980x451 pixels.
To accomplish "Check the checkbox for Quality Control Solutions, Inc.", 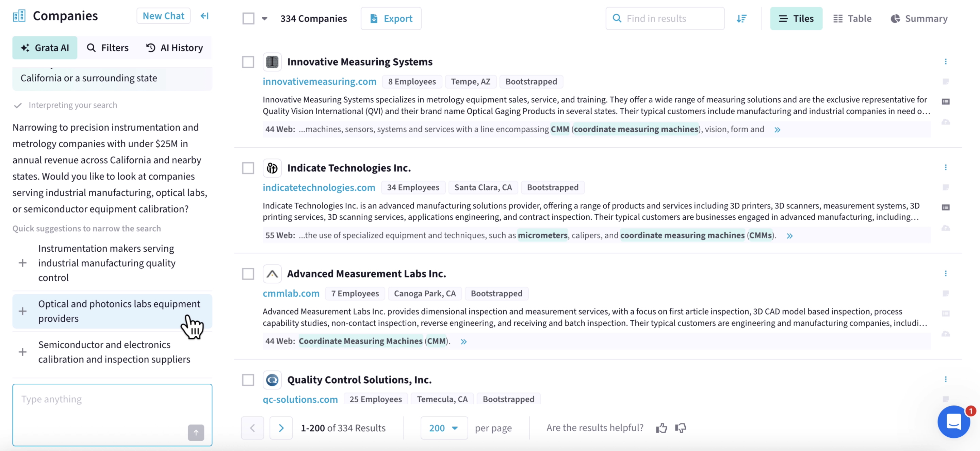I will [248, 380].
